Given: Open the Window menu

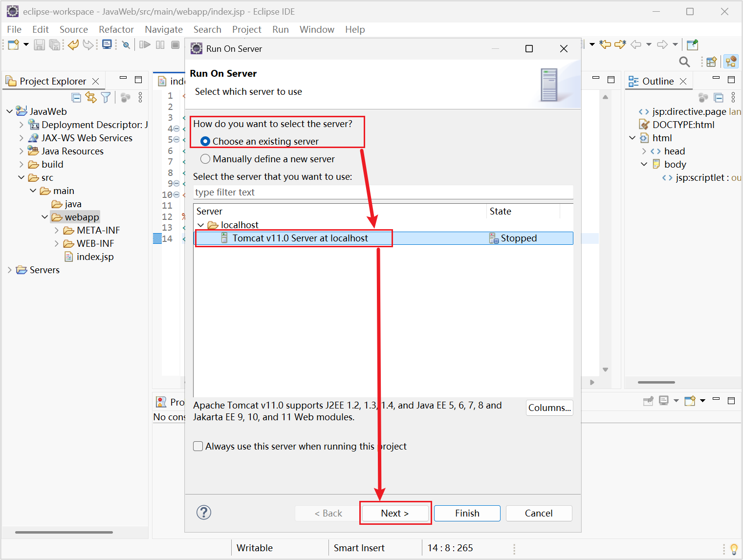Looking at the screenshot, I should pyautogui.click(x=317, y=29).
